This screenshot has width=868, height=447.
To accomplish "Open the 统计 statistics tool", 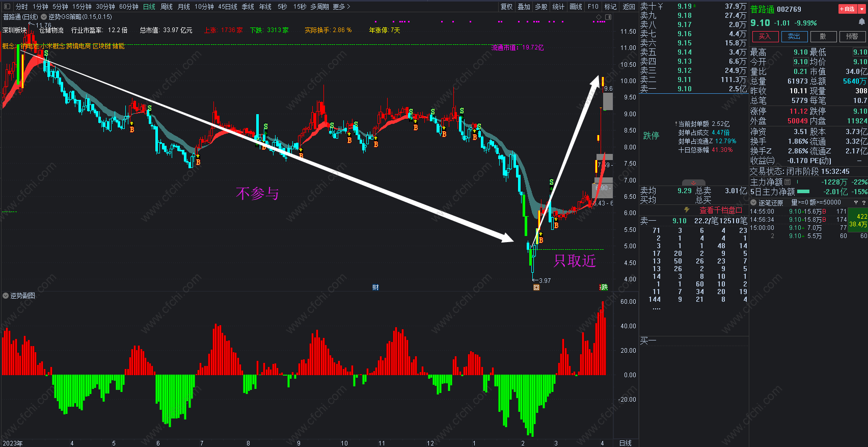I will [559, 7].
